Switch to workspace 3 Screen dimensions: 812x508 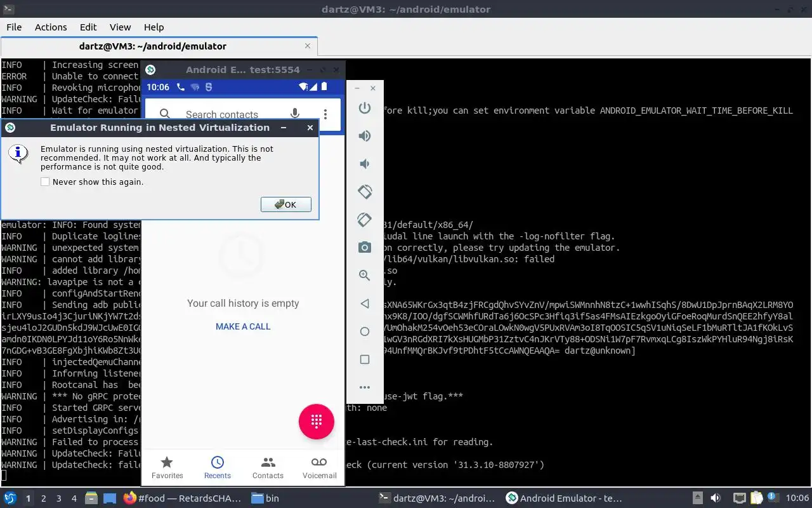[59, 498]
